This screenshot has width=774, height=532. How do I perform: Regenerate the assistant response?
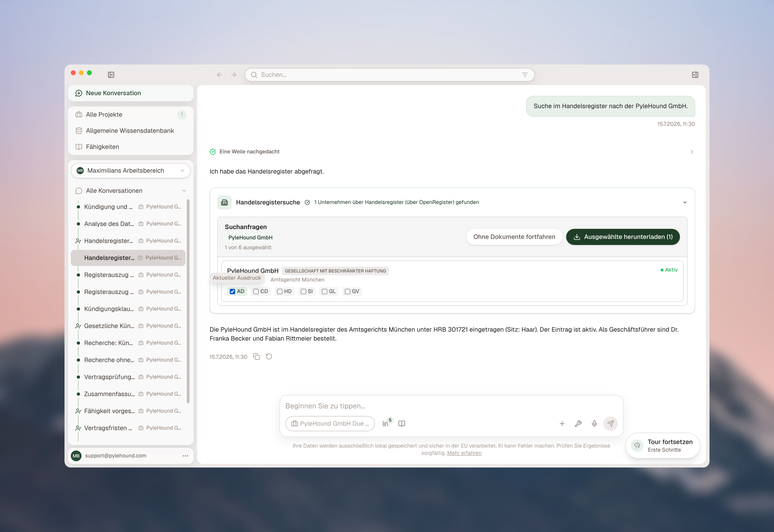click(269, 357)
